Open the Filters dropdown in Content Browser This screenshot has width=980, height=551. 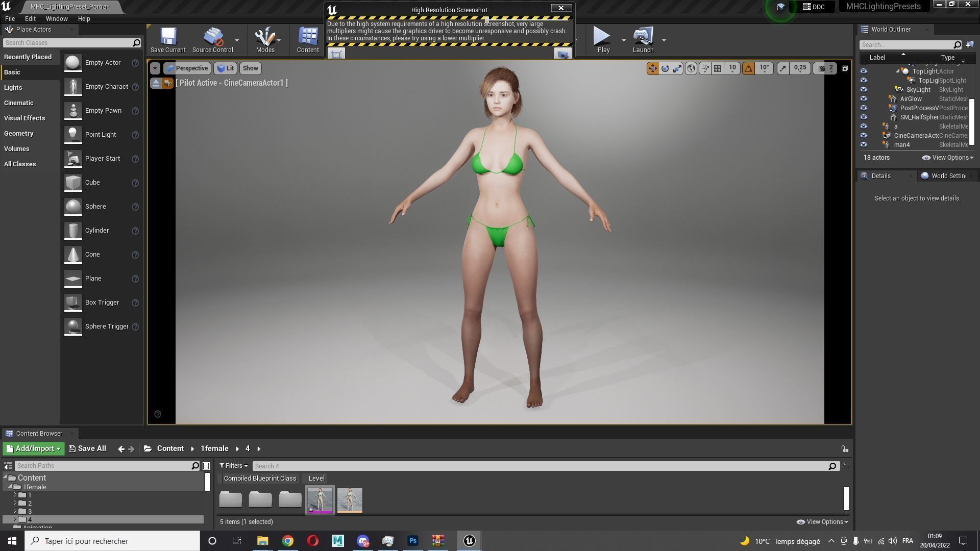point(233,466)
